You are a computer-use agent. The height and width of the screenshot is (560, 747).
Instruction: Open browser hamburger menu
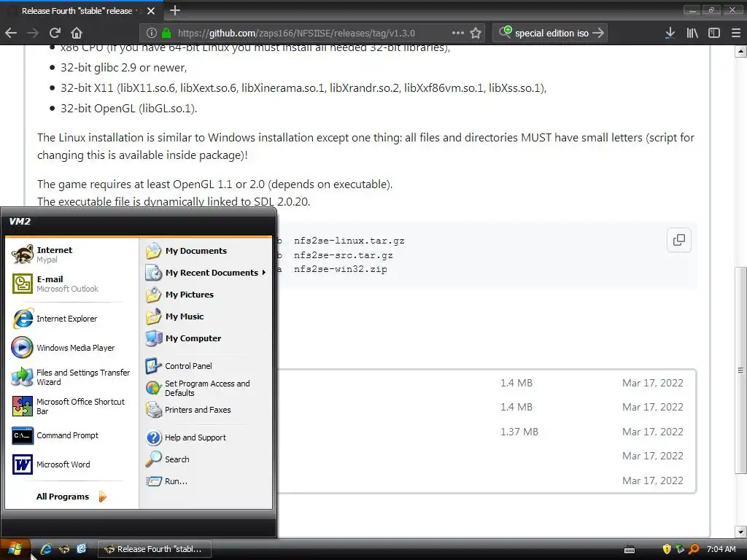point(735,33)
